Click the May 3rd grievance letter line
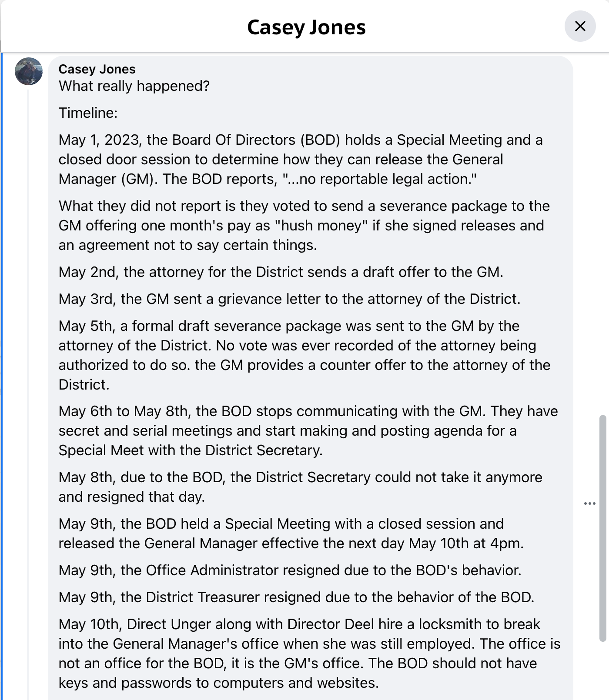Viewport: 609px width, 700px height. coord(289,299)
